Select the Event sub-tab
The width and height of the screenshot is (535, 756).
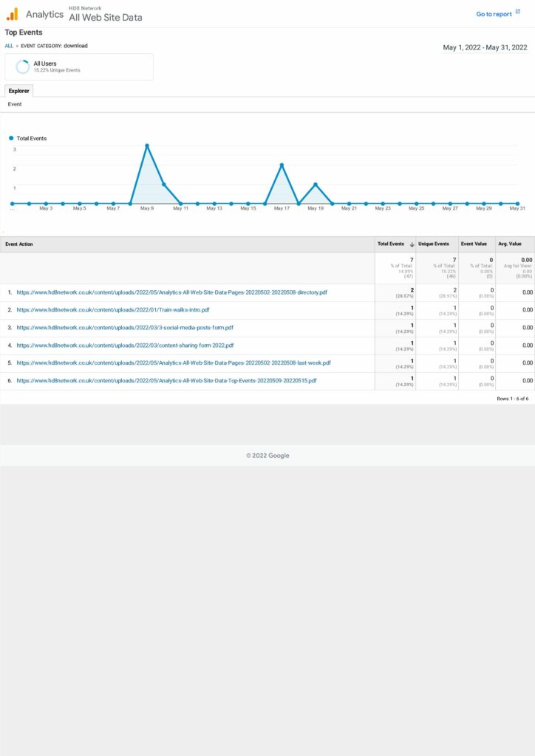(15, 104)
